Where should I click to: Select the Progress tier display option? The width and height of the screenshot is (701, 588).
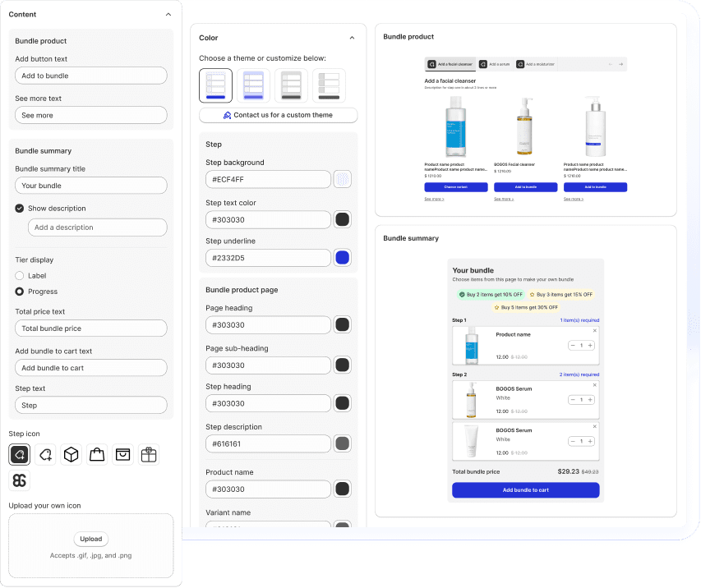coord(20,292)
